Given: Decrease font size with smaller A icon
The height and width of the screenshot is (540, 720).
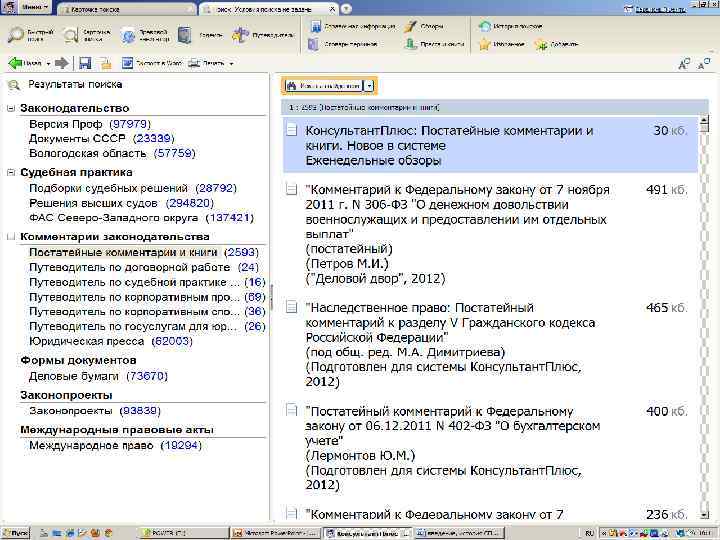Looking at the screenshot, I should click(x=703, y=64).
